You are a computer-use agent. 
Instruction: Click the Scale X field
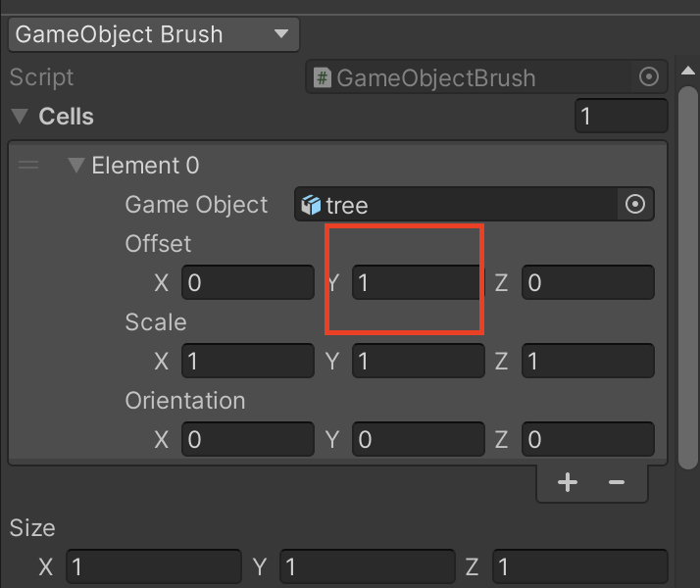click(248, 361)
